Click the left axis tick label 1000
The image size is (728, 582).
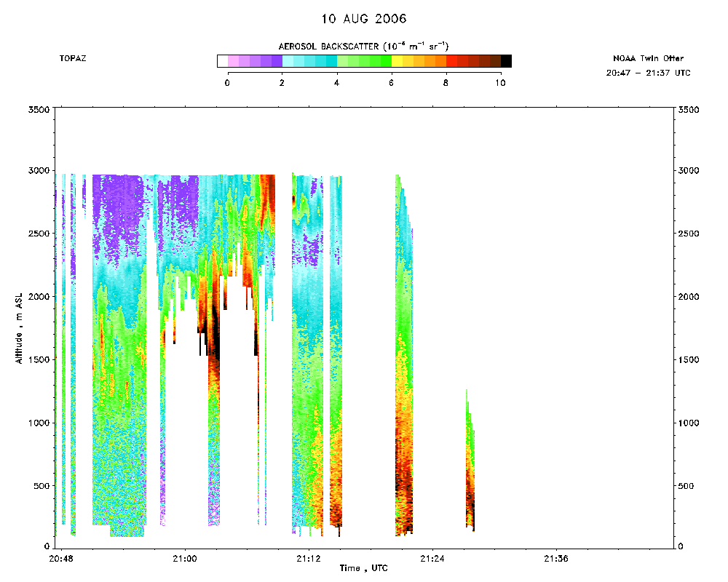[39, 423]
